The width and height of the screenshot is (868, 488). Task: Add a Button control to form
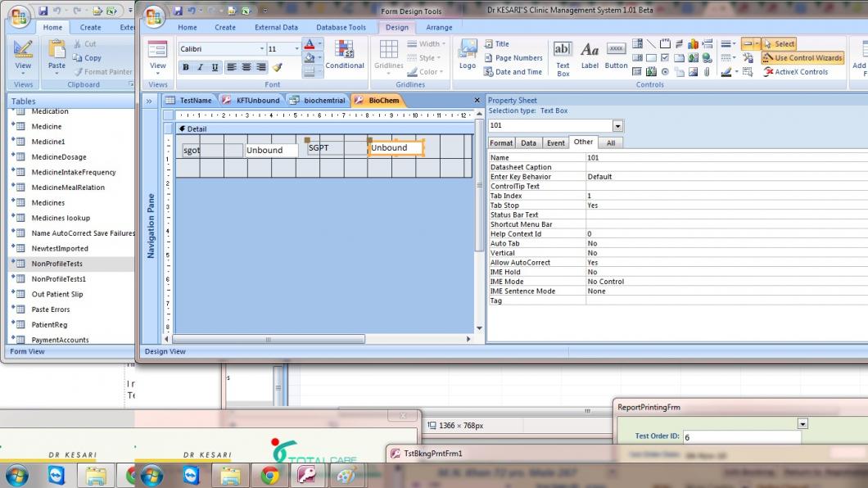pos(617,56)
